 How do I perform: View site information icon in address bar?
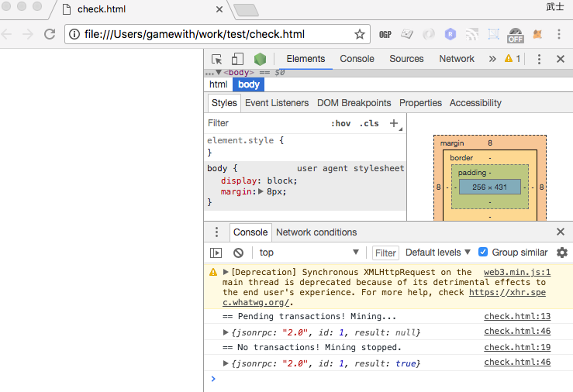pos(74,34)
